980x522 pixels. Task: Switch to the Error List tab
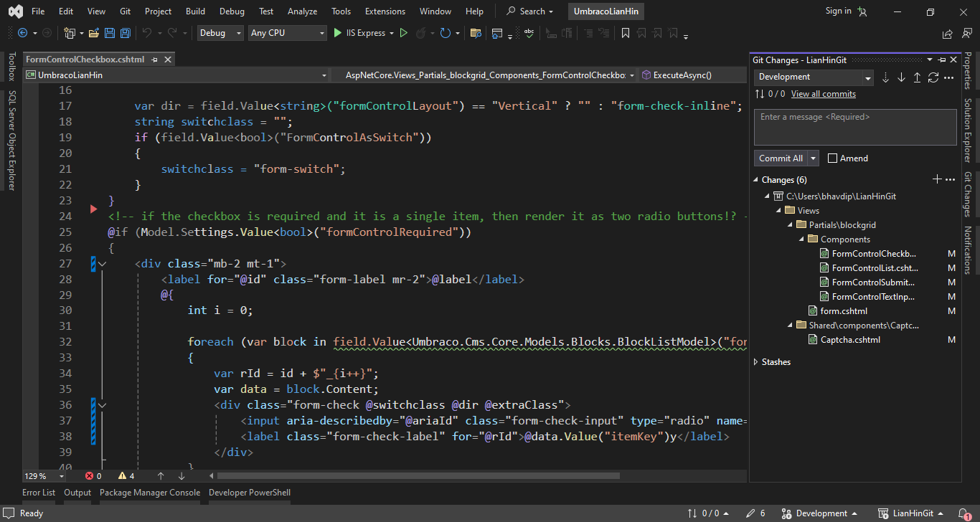point(39,493)
